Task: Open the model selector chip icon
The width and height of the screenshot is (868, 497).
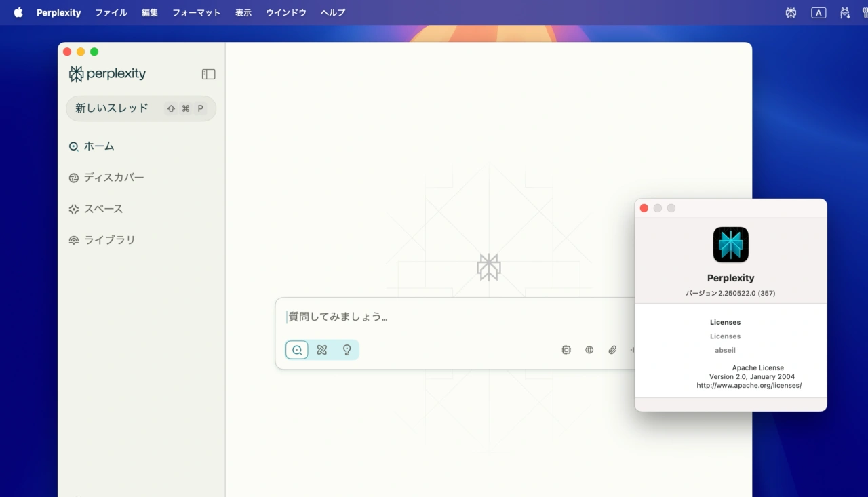Action: [566, 350]
